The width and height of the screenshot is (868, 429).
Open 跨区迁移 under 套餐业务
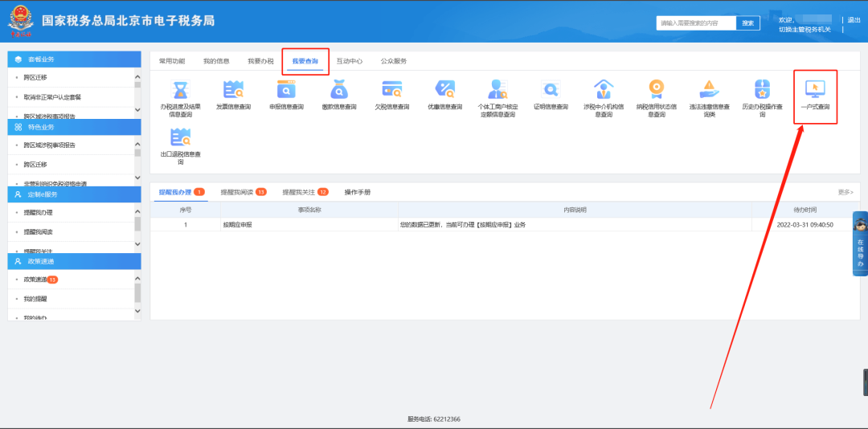pos(35,77)
